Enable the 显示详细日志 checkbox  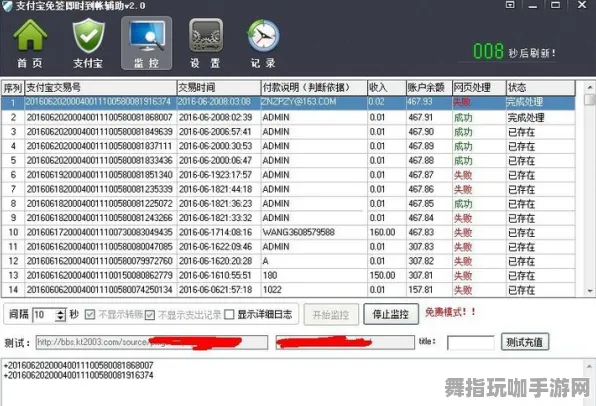click(229, 314)
